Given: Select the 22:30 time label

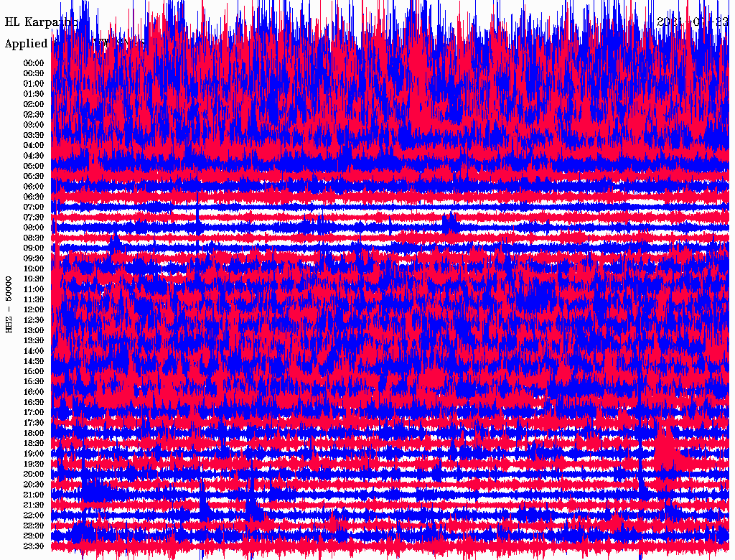Looking at the screenshot, I should pos(34,526).
